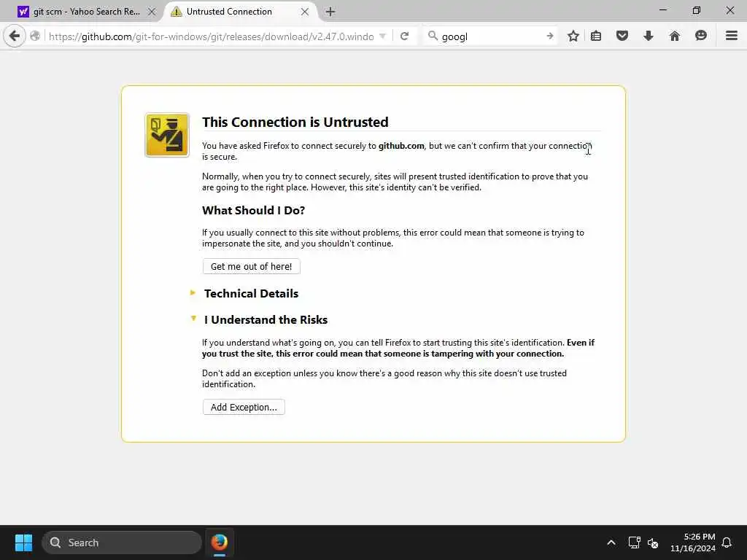
Task: Click This Connection is Untrusted heading
Action: click(x=295, y=122)
